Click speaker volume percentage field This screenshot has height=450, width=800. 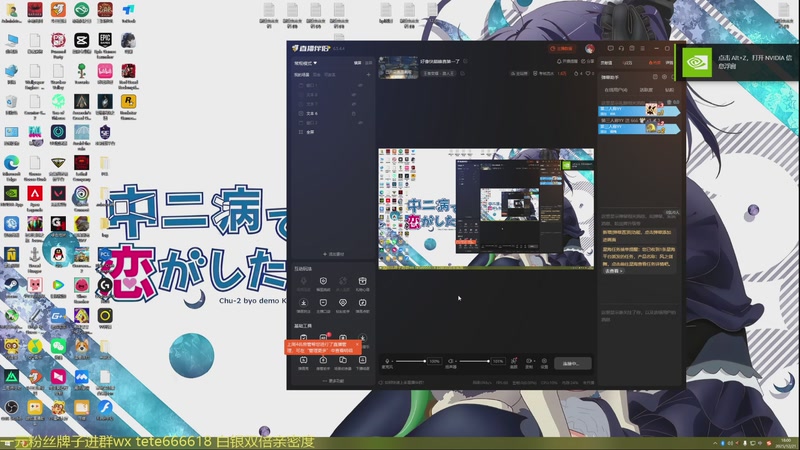[x=498, y=361]
